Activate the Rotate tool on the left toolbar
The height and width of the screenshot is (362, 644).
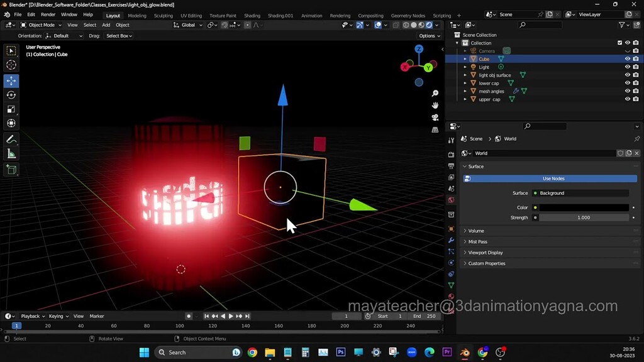click(x=11, y=95)
